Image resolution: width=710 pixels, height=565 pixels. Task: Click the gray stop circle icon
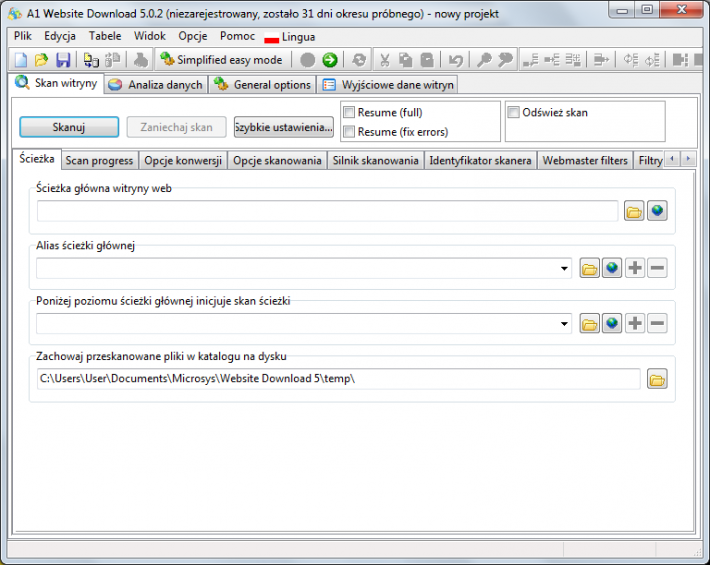pos(307,60)
